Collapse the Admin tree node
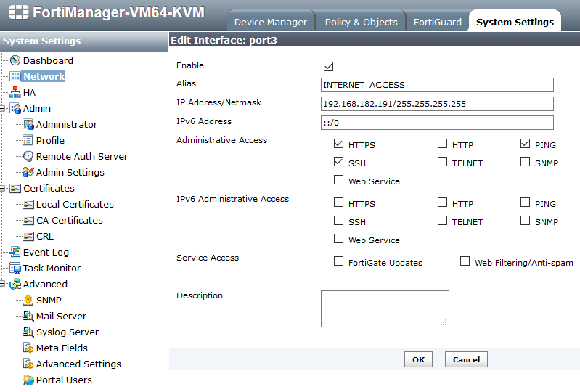The image size is (580, 392). click(2, 109)
